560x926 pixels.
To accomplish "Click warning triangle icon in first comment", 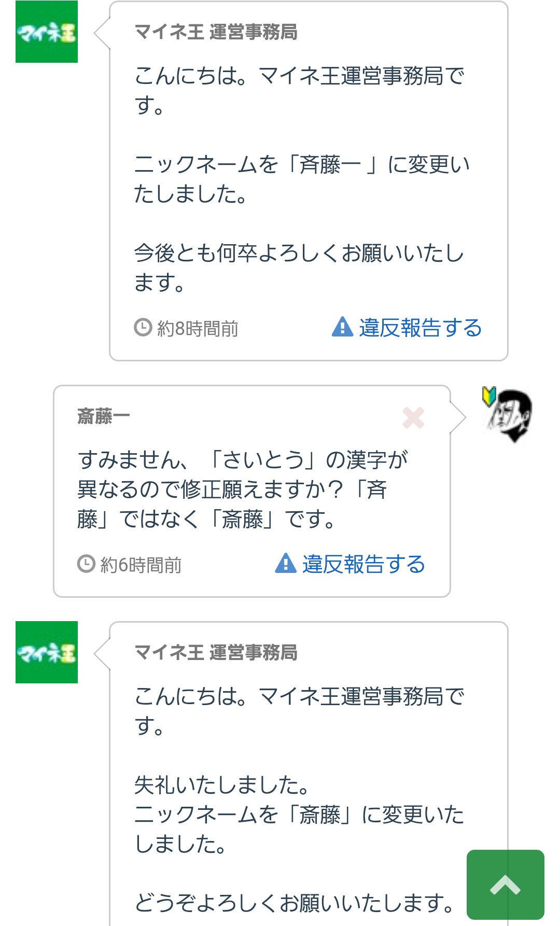I will pos(342,327).
